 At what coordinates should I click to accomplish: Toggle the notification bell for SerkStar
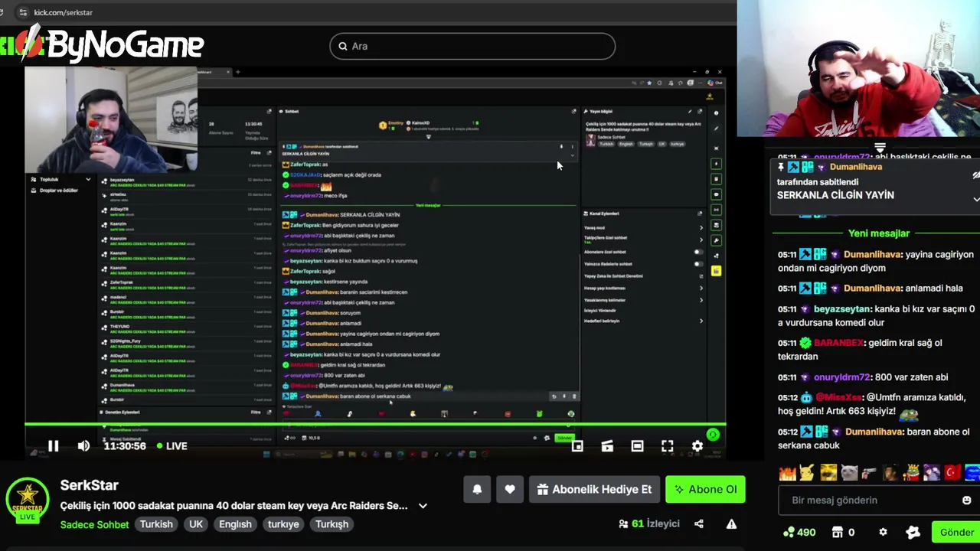(x=477, y=490)
